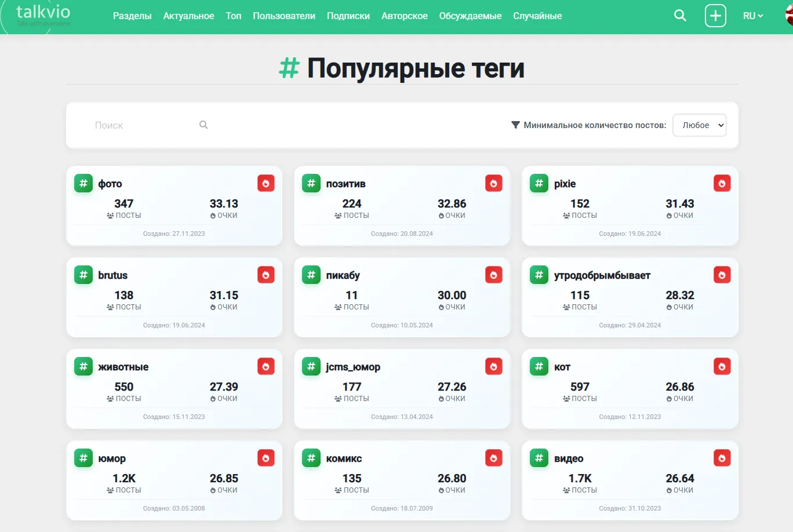Open the pixie tag link
Screen dimensions: 793x532
[x=565, y=184]
